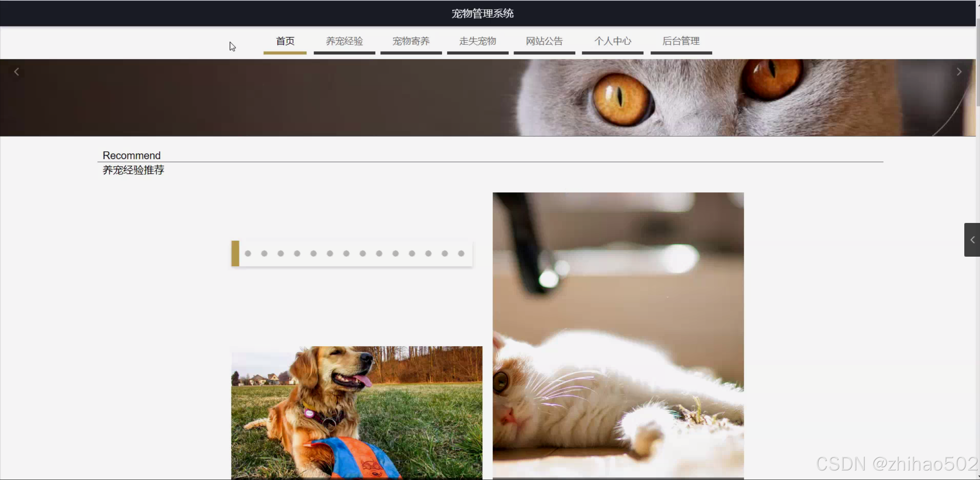Click the 宠物管理系统 site title

[482, 14]
